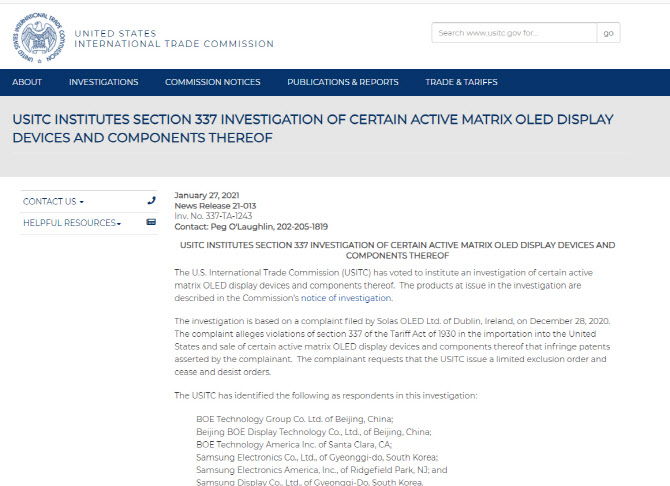Open the About menu
Image resolution: width=670 pixels, height=486 pixels.
click(x=27, y=82)
